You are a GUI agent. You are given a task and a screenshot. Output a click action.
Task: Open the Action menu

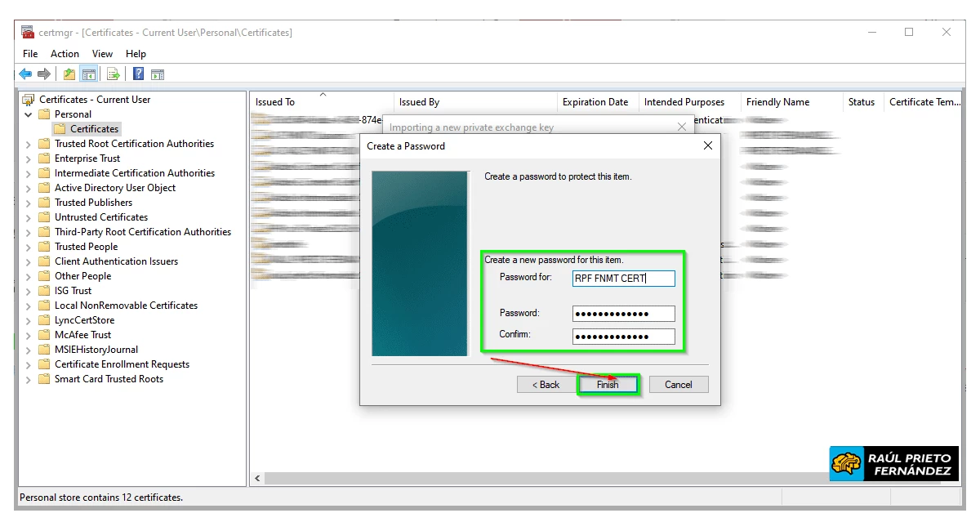click(x=65, y=54)
